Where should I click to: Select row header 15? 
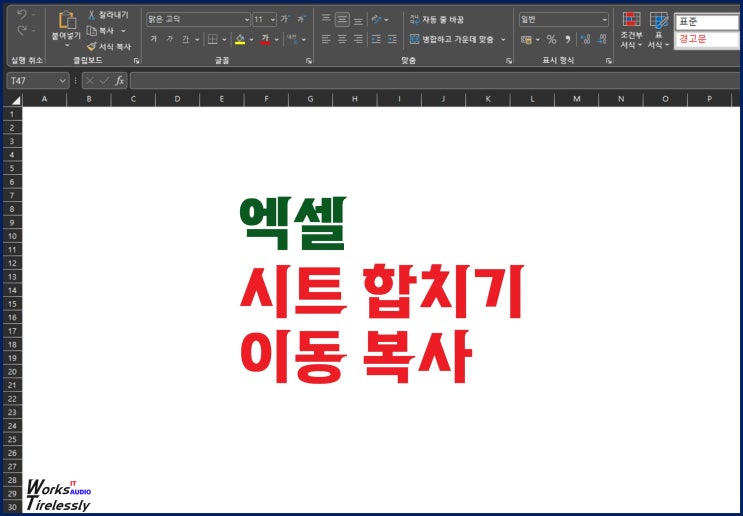point(12,304)
